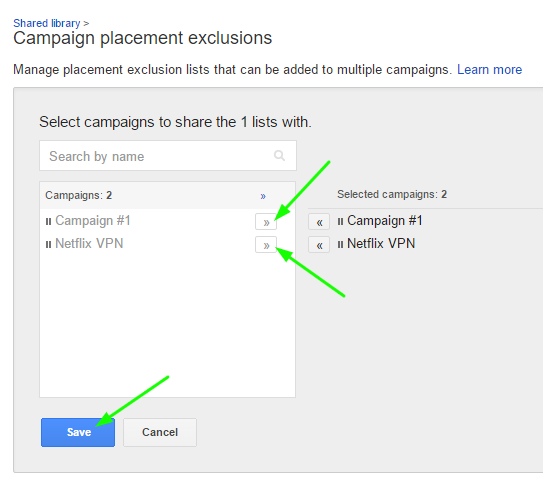The image size is (543, 483).
Task: Remove Campaign #1 from selected campaigns
Action: pyautogui.click(x=319, y=222)
